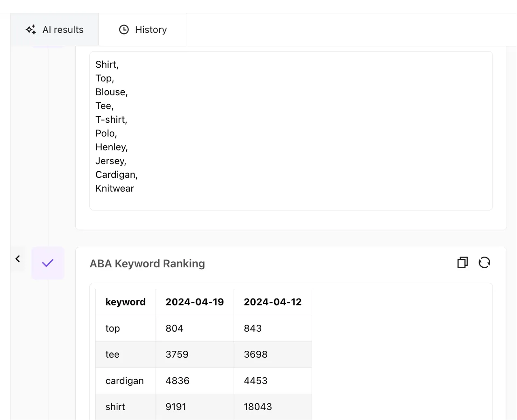Click the purple checkmark step indicator

coord(48,263)
